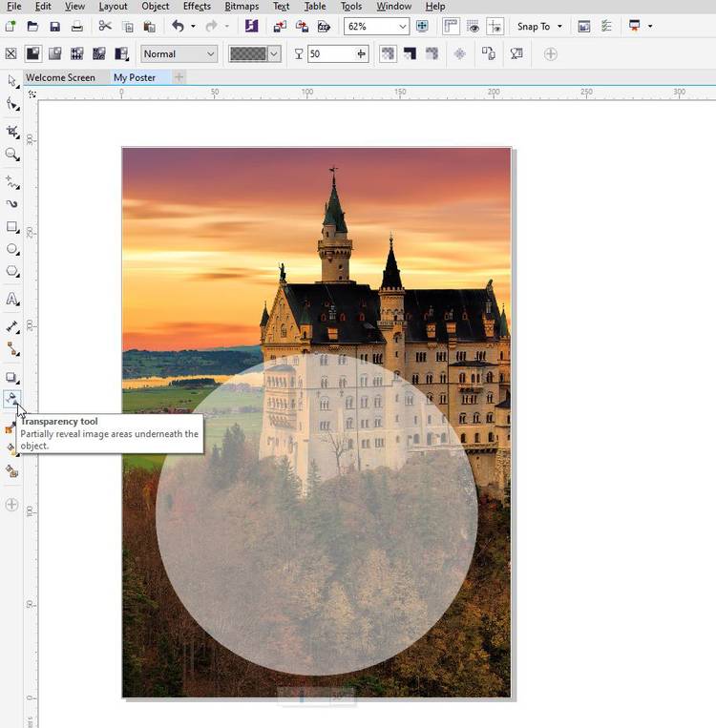Expand the Snap To dropdown
Viewport: 716px width, 728px height.
click(x=559, y=27)
